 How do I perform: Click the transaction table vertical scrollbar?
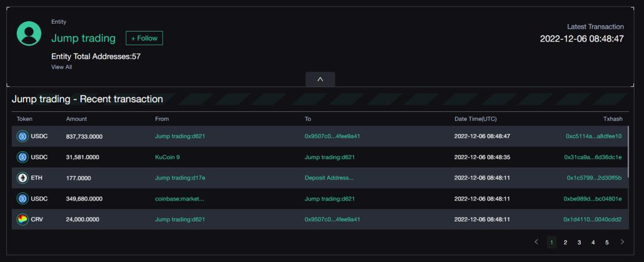(x=628, y=155)
